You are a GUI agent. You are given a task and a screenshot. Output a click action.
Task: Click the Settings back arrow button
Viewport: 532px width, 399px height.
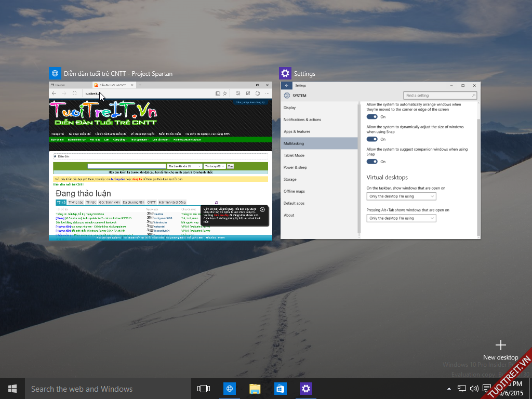286,85
